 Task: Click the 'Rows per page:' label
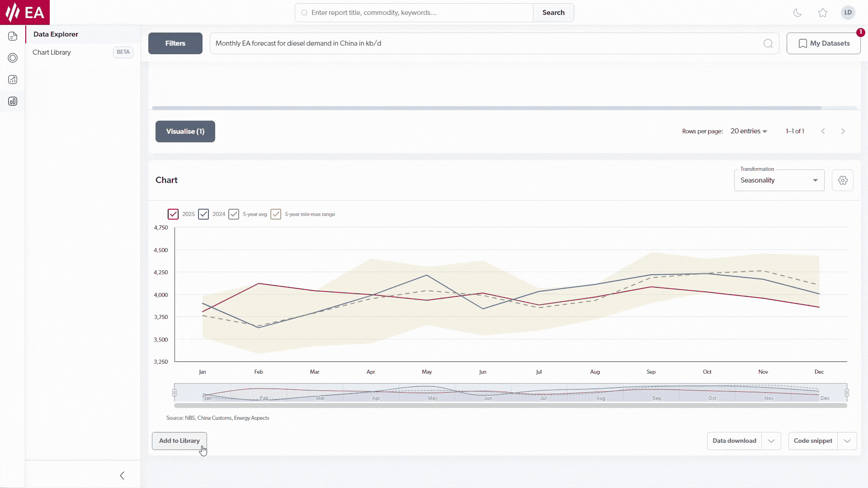tap(703, 131)
